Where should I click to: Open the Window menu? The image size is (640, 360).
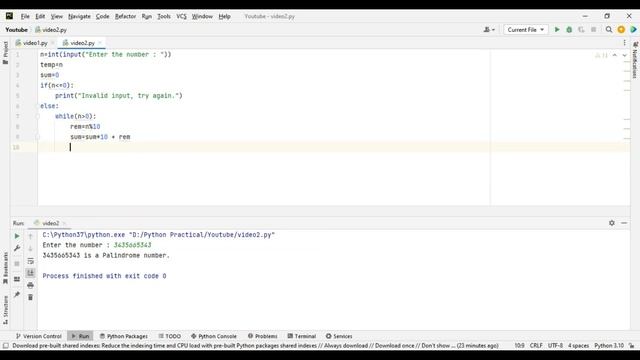tap(202, 16)
